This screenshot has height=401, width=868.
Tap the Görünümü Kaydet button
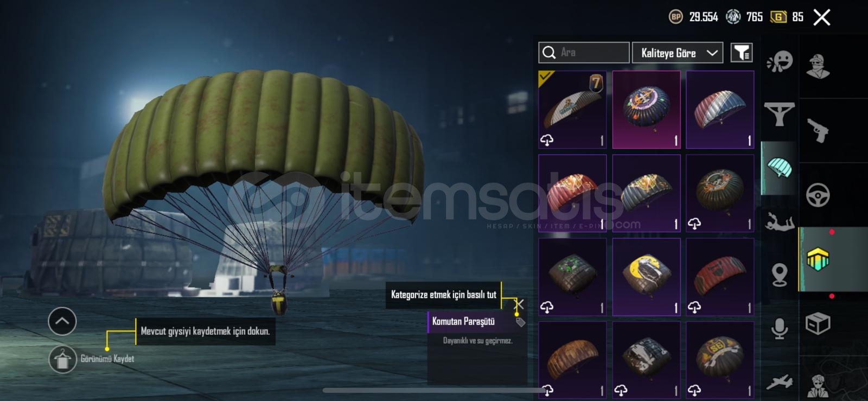point(92,359)
